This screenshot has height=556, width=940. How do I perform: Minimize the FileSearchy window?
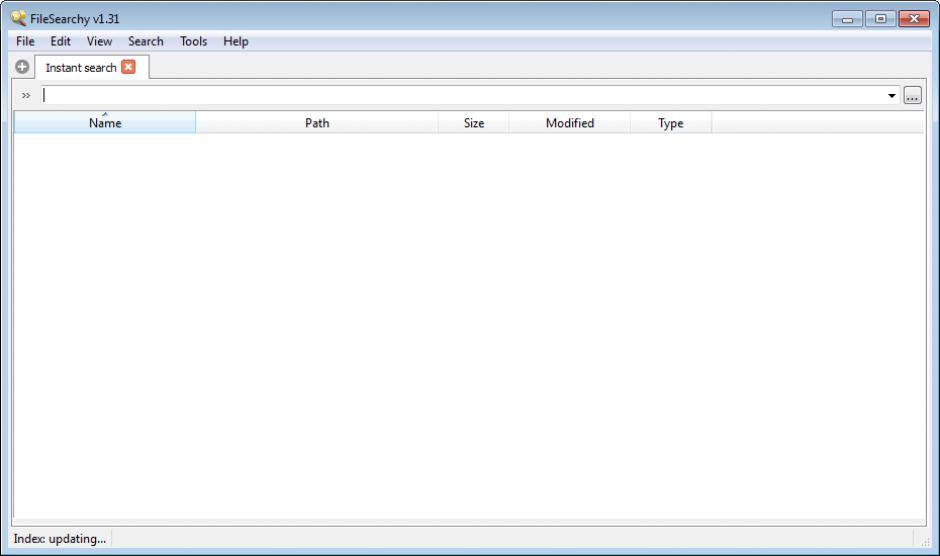click(847, 19)
